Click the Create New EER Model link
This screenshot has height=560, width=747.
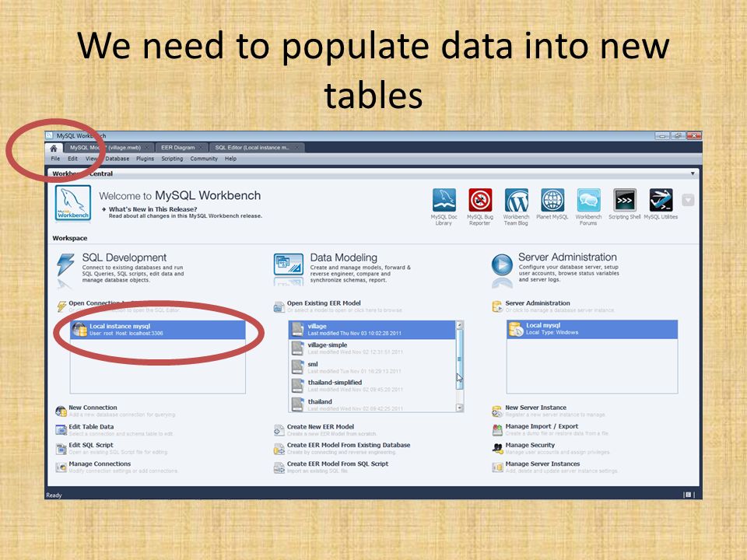click(321, 427)
